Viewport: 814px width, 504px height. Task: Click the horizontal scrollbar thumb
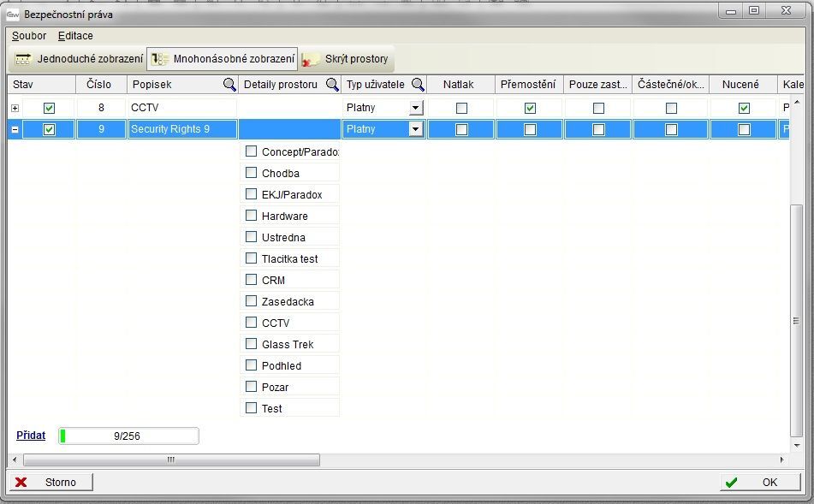[171, 460]
